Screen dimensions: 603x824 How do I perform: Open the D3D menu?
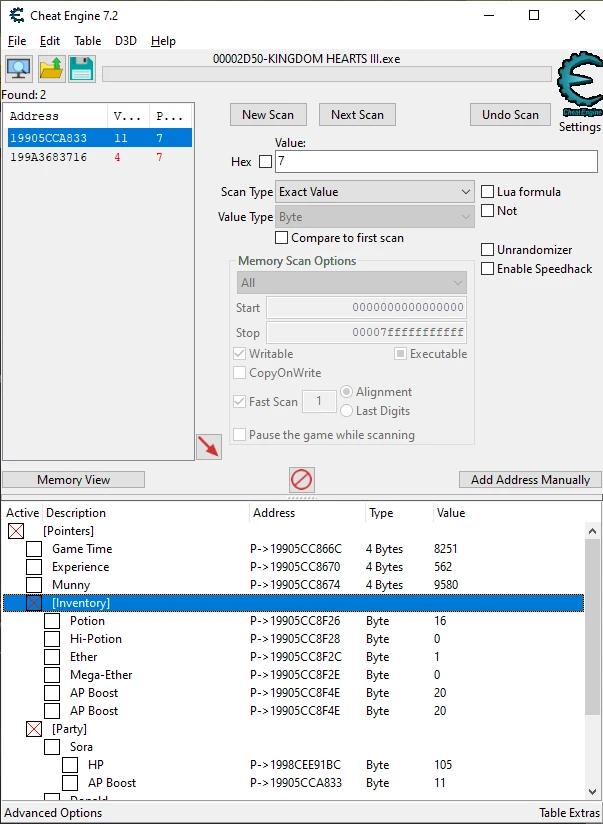tap(126, 41)
